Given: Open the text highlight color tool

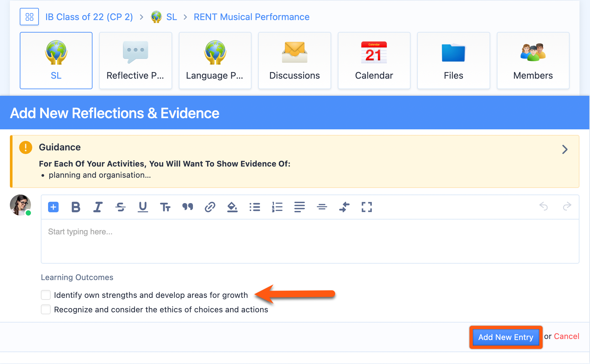Looking at the screenshot, I should (x=232, y=207).
